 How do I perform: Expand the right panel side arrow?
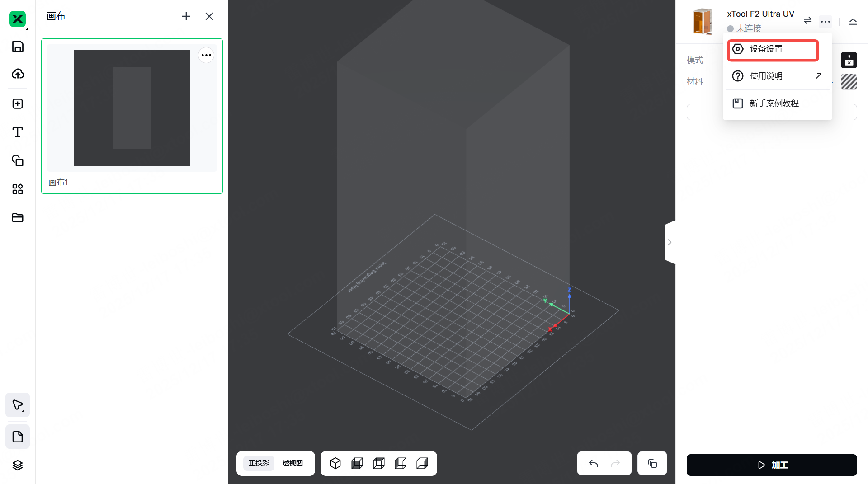click(670, 242)
